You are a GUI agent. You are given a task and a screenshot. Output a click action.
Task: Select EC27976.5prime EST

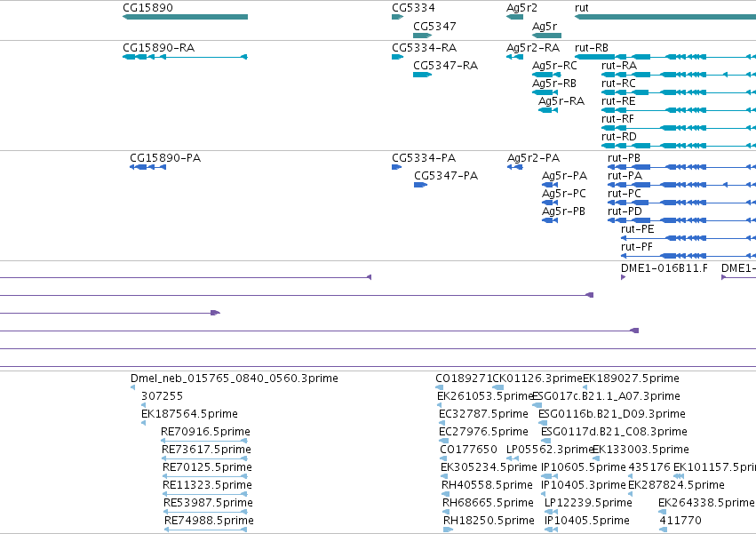click(x=443, y=441)
